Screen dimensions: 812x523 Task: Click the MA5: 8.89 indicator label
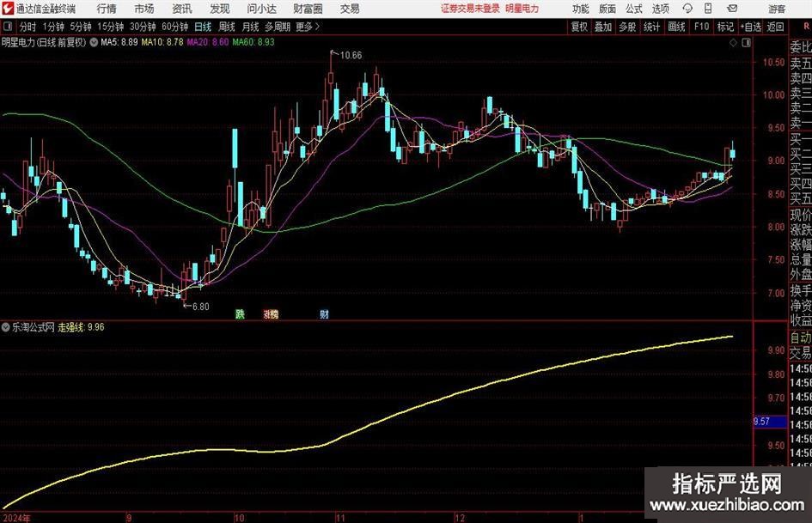click(x=119, y=42)
